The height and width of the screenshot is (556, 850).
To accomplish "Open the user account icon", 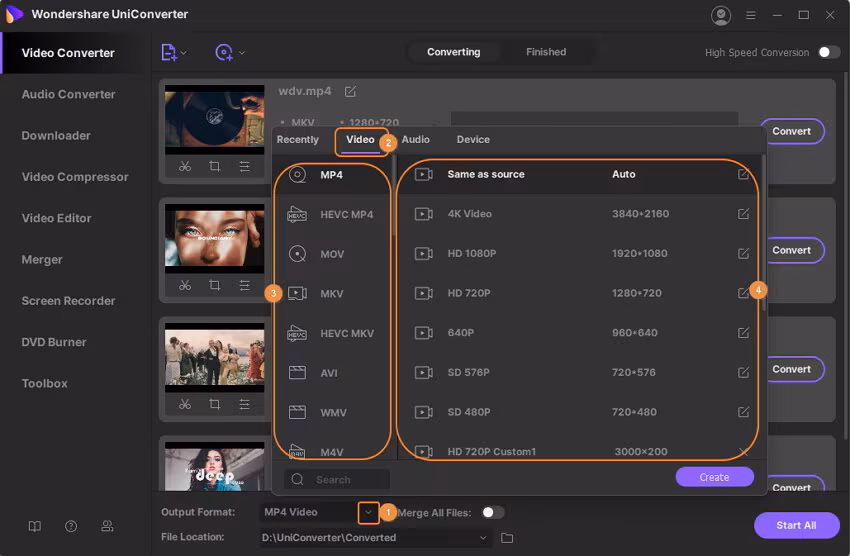I will point(720,15).
